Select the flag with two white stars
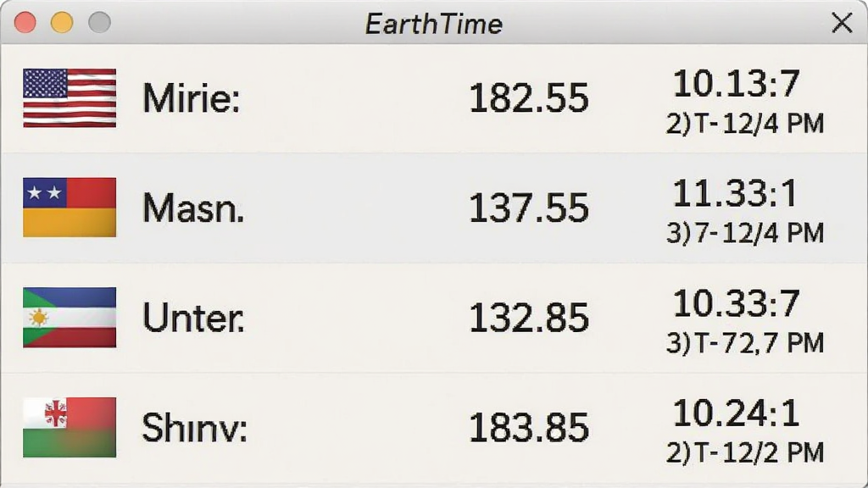Screen dimensions: 868x488 pyautogui.click(x=70, y=208)
